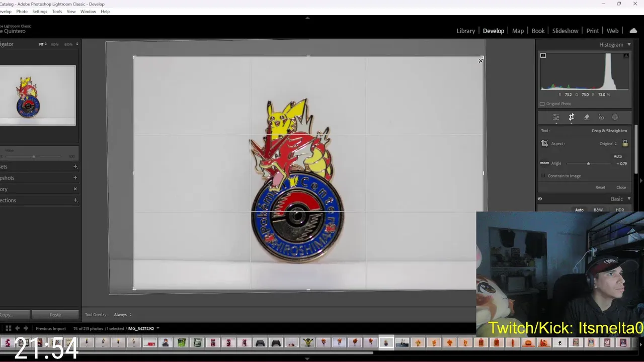Viewport: 644px width, 362px height.
Task: Collapse the filmstrip with bottom arrow
Action: tap(307, 358)
